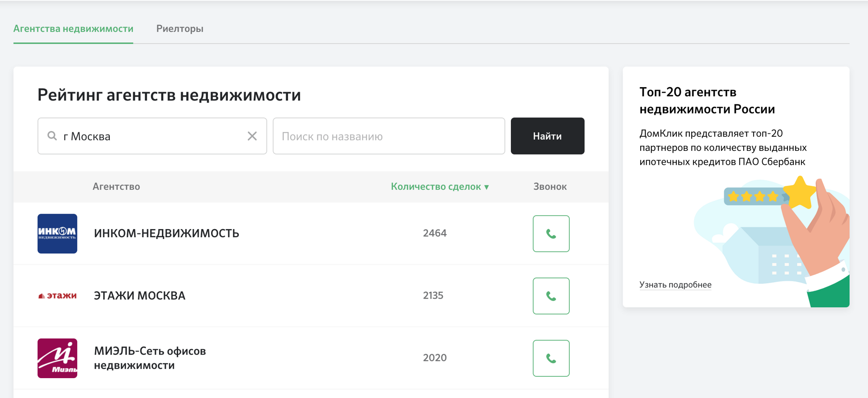Switch to the Риелторы tab
Viewport: 868px width, 398px height.
click(180, 28)
